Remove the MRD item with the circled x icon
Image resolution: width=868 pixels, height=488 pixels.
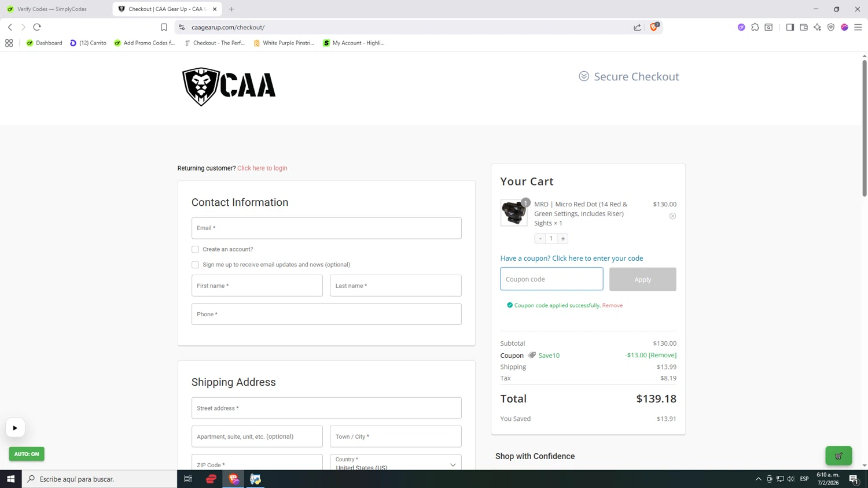(672, 216)
